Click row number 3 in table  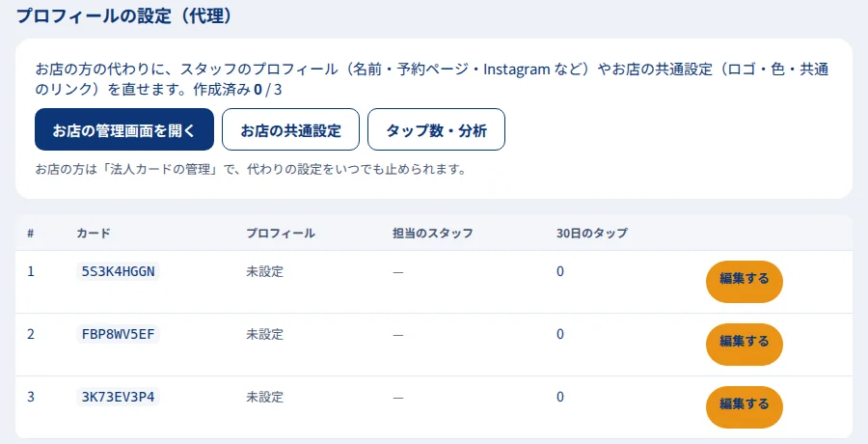coord(31,397)
